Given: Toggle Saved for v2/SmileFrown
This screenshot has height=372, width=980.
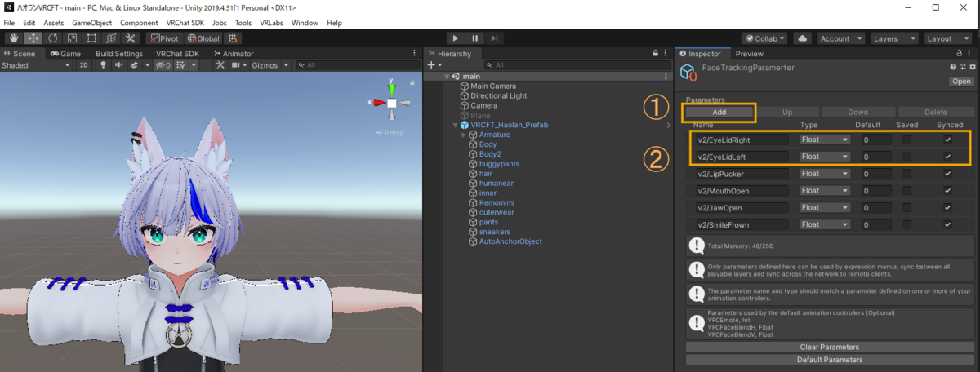Looking at the screenshot, I should 907,225.
